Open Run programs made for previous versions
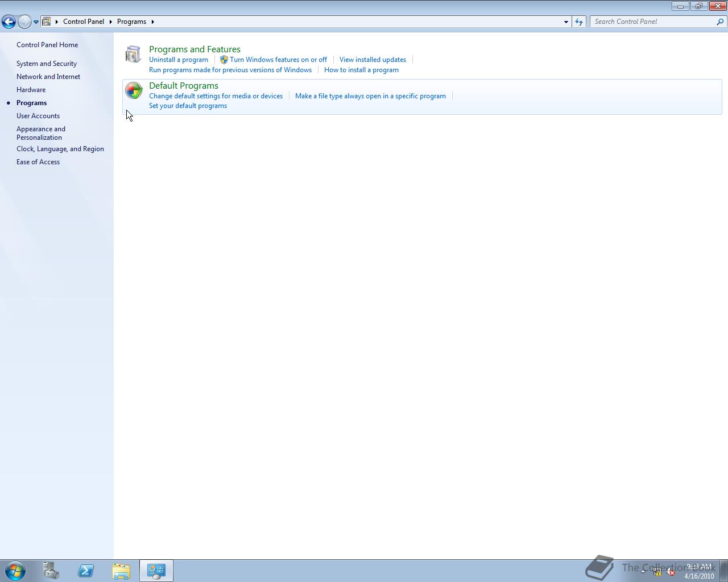This screenshot has width=728, height=582. click(230, 70)
